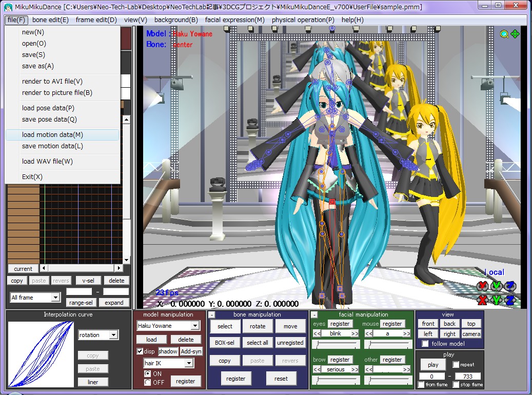Click the green Y move handle icon
Screen dimensions: 532x395
(496, 300)
